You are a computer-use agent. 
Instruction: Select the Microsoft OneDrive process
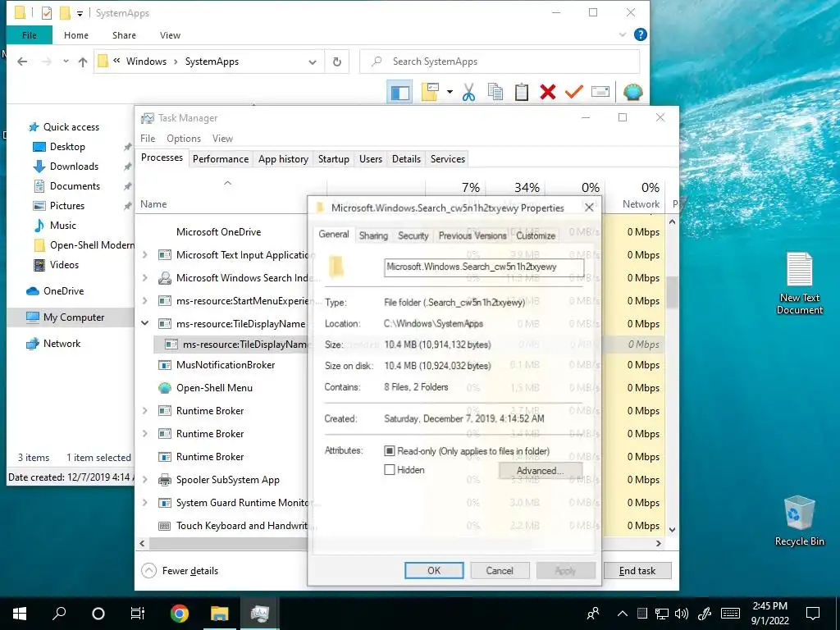coord(218,232)
